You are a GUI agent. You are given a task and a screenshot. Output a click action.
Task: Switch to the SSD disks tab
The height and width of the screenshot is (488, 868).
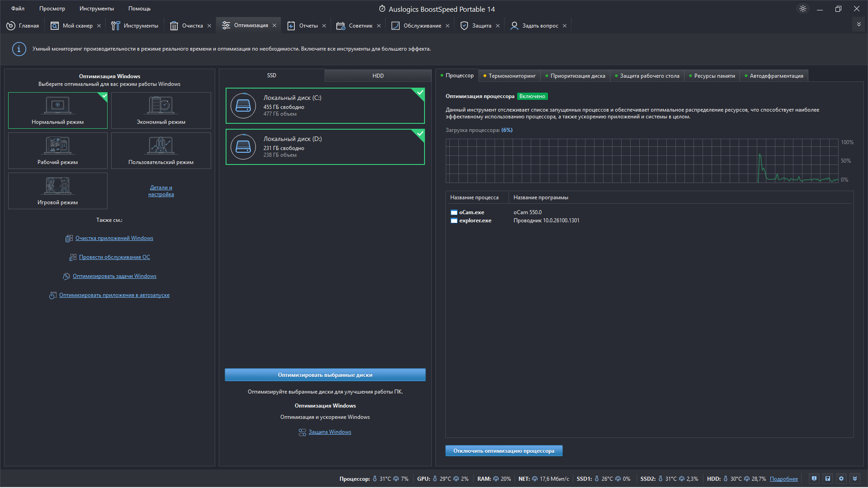point(272,75)
